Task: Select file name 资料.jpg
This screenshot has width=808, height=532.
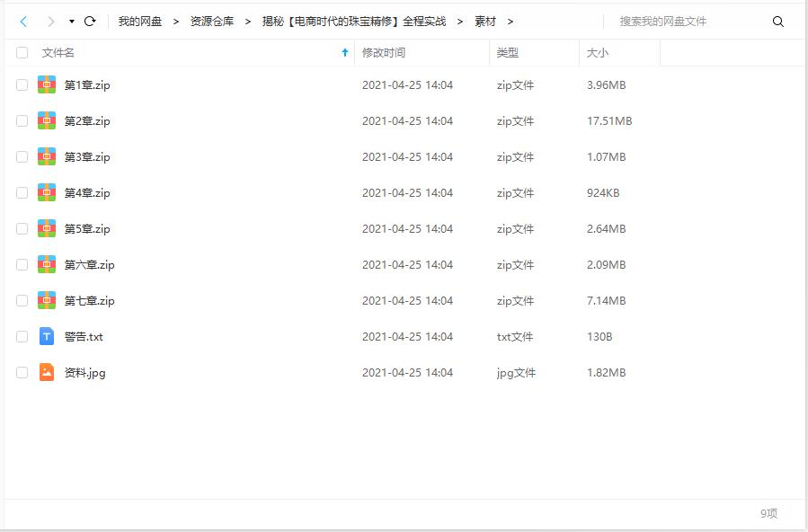Action: (85, 373)
